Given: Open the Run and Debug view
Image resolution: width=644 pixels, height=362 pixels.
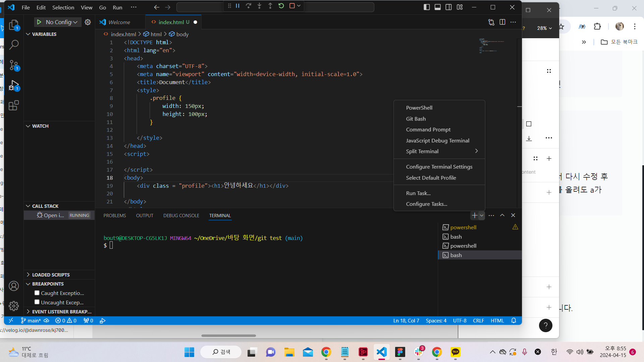Looking at the screenshot, I should pyautogui.click(x=14, y=85).
